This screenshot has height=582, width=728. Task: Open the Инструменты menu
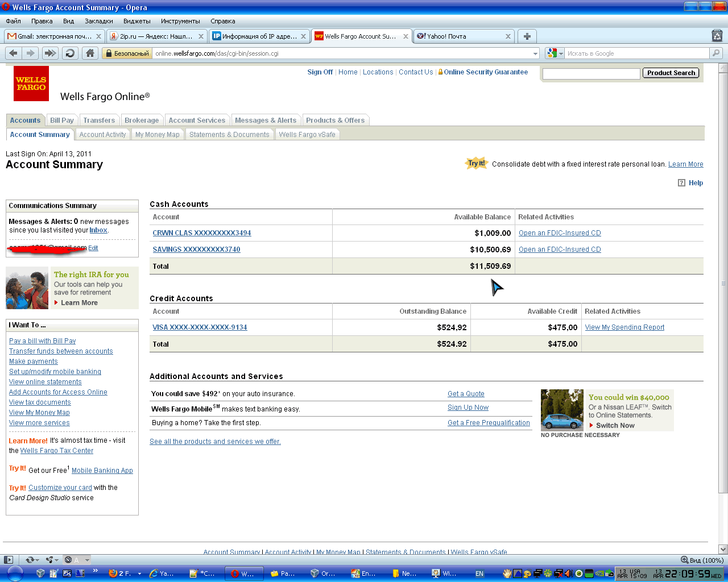180,21
